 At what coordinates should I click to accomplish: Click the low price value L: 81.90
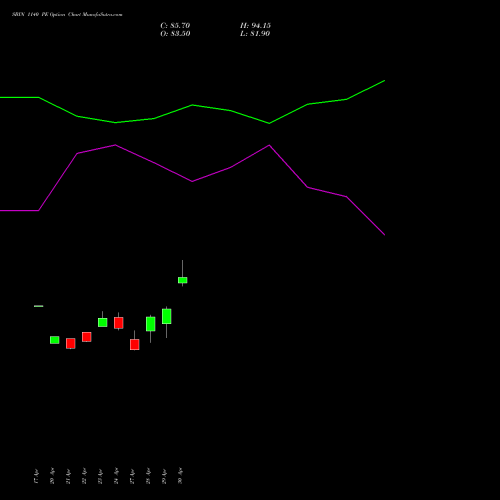(x=255, y=34)
